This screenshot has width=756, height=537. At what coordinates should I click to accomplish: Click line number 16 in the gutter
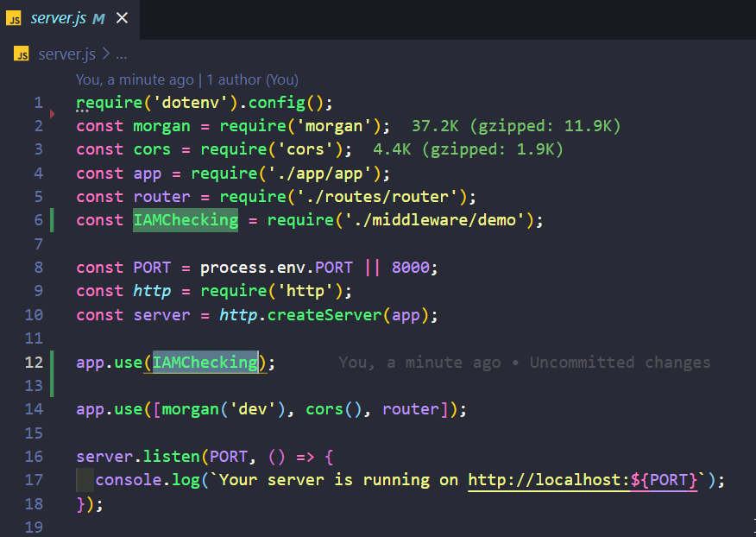click(x=34, y=456)
